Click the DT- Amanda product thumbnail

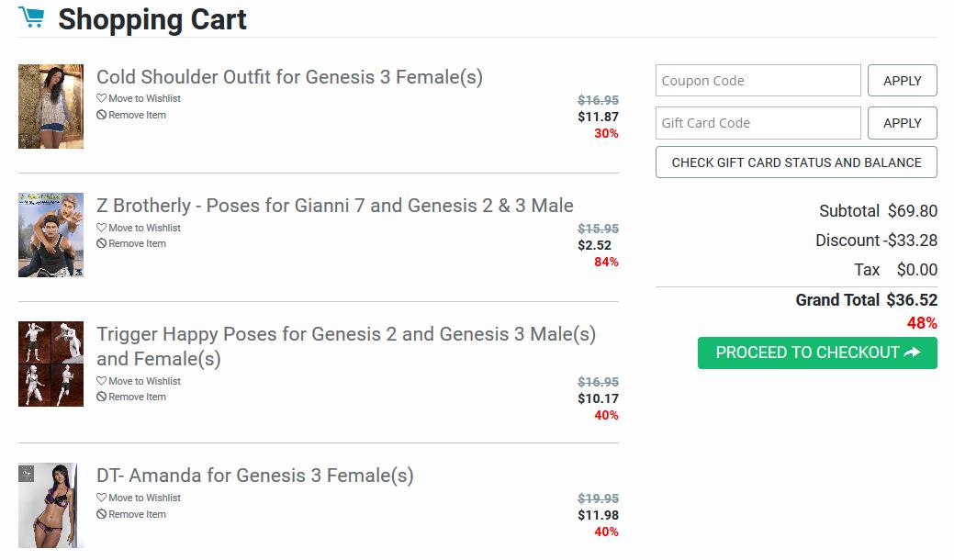51,507
